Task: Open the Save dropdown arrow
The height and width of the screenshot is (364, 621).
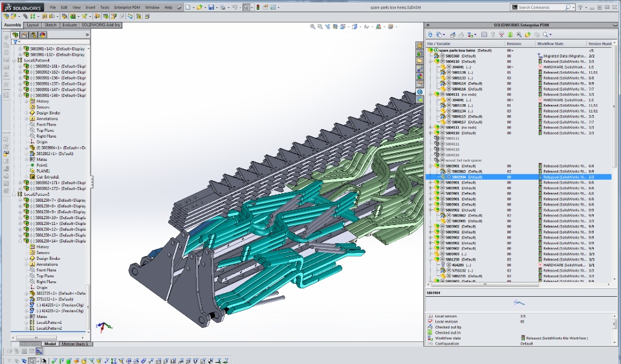Action: [217, 8]
